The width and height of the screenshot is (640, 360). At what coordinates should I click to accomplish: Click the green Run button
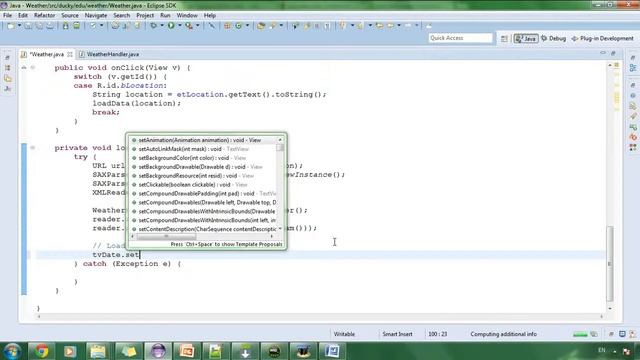171,26
